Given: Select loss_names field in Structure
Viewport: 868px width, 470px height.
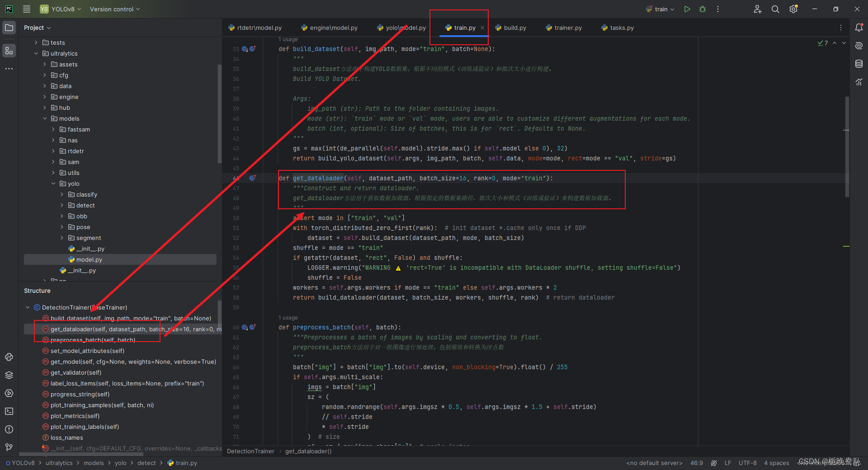Looking at the screenshot, I should pos(67,437).
